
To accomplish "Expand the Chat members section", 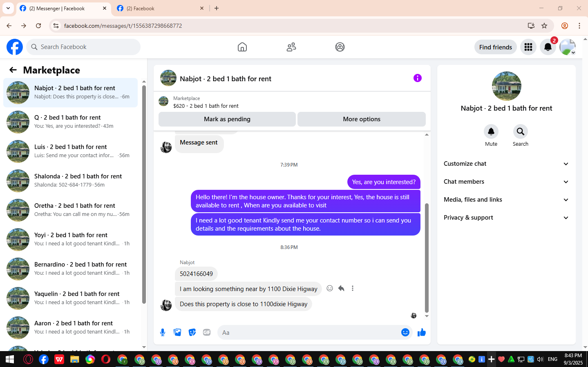I will pyautogui.click(x=506, y=182).
